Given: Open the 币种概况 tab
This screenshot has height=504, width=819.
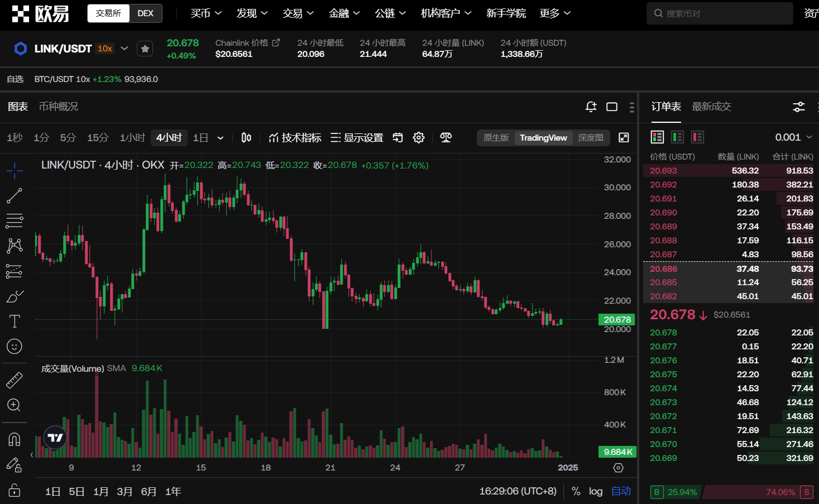Looking at the screenshot, I should click(x=59, y=107).
